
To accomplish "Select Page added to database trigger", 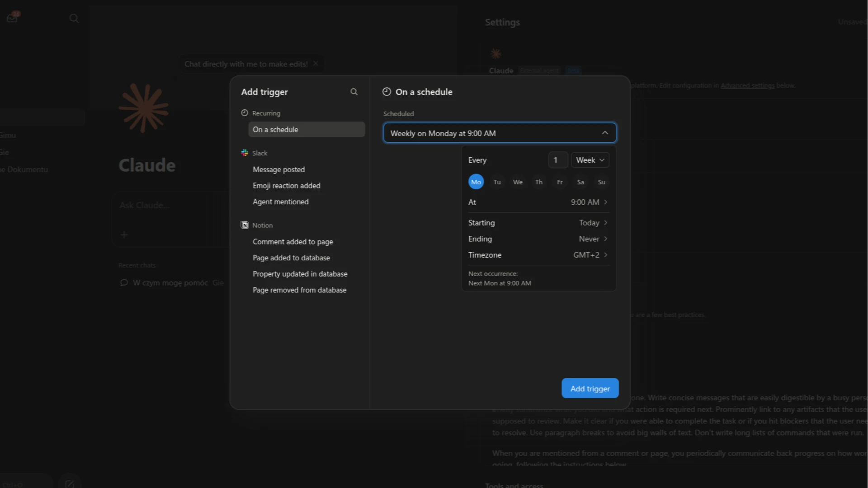I will click(x=291, y=258).
